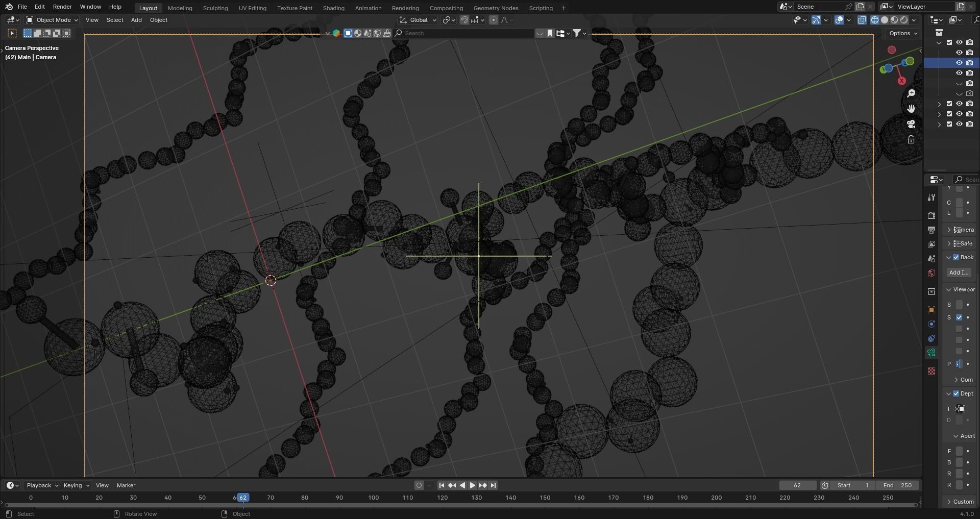Toggle auto keying record button
The image size is (980, 519).
click(419, 485)
